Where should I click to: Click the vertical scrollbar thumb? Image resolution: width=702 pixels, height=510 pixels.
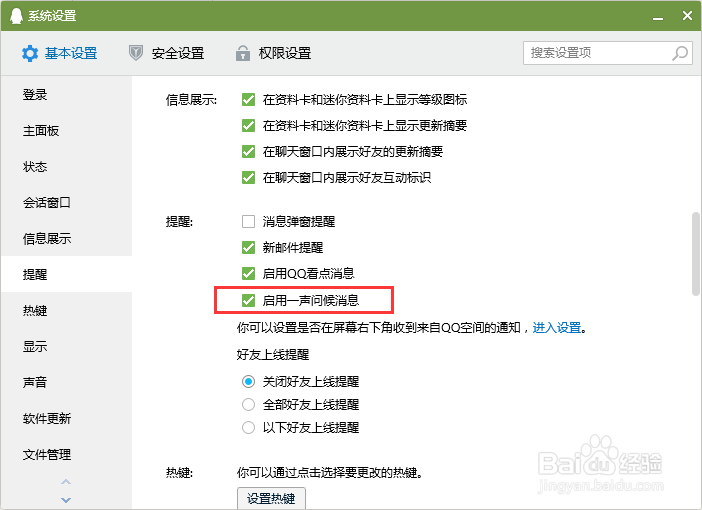pyautogui.click(x=696, y=254)
